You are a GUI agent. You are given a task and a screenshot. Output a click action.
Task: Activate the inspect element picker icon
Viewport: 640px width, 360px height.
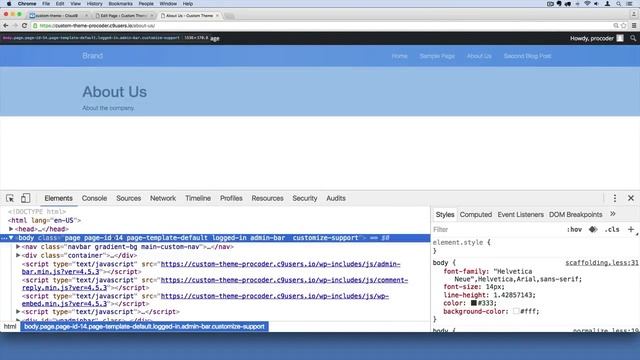[10, 198]
